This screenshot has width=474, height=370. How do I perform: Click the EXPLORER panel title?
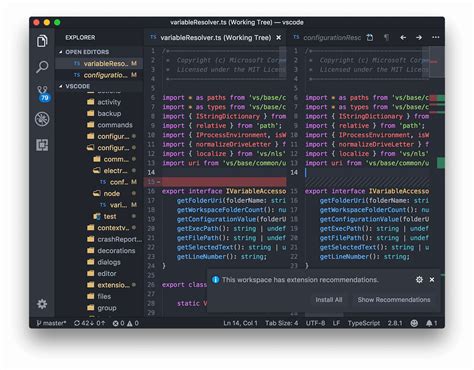(80, 37)
